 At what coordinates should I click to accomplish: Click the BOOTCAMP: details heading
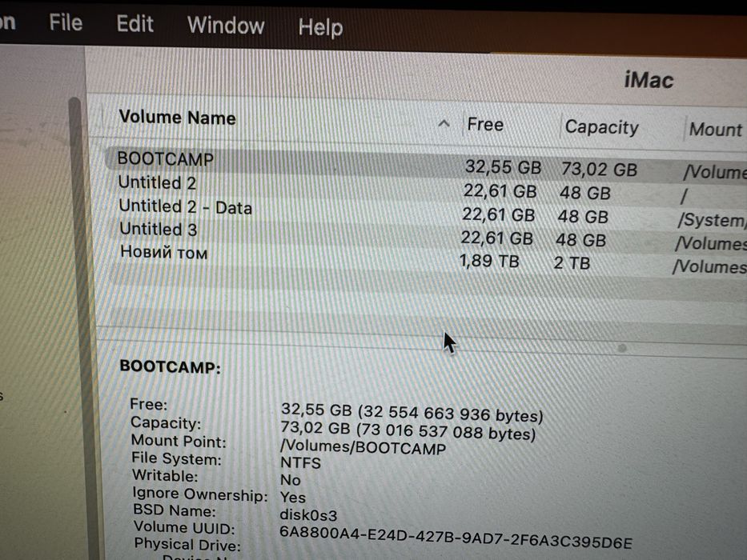click(170, 366)
